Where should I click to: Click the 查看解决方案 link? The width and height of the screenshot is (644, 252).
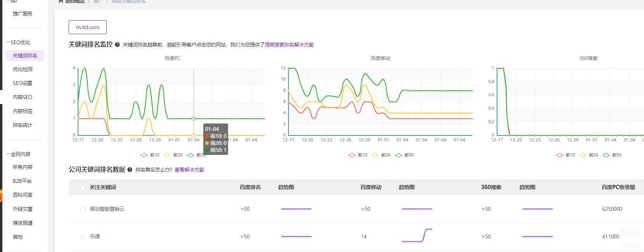pyautogui.click(x=189, y=170)
